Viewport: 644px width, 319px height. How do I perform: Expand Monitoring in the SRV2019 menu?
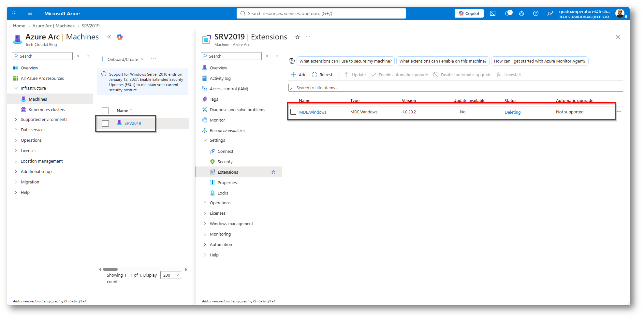tap(205, 234)
